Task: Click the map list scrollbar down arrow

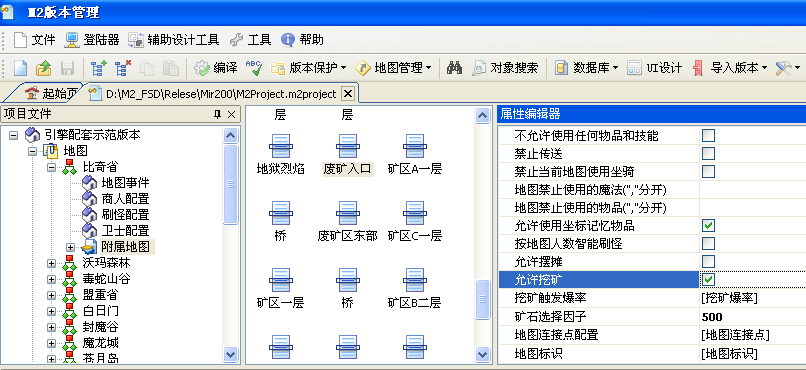Action: point(482,354)
